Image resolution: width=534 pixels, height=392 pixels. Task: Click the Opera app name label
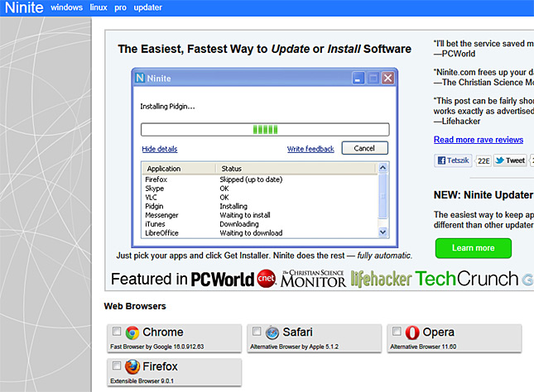[438, 332]
